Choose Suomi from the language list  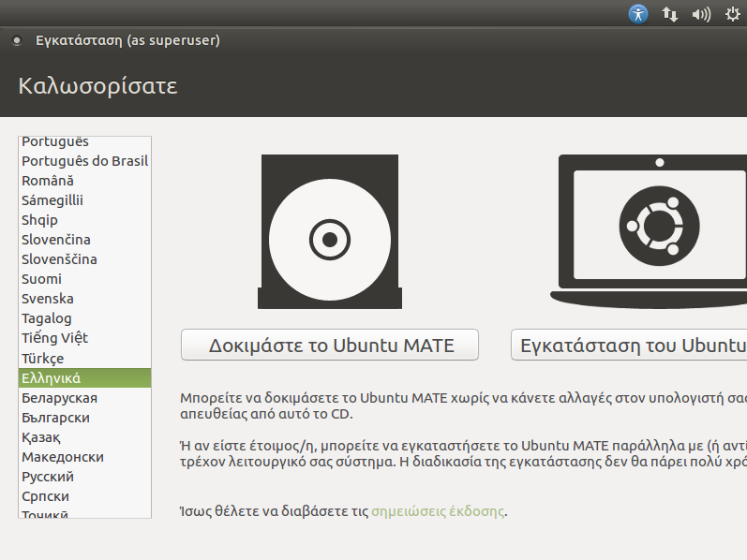point(42,279)
